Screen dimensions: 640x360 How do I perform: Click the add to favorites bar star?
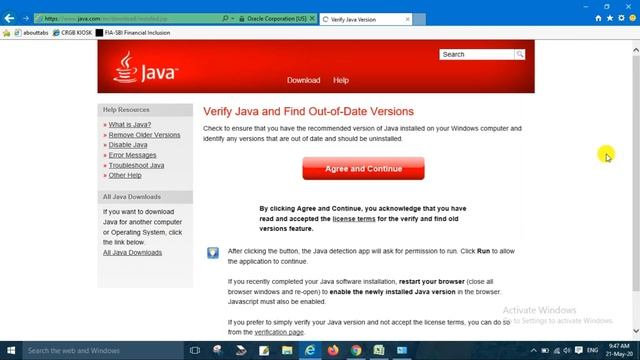[x=7, y=33]
